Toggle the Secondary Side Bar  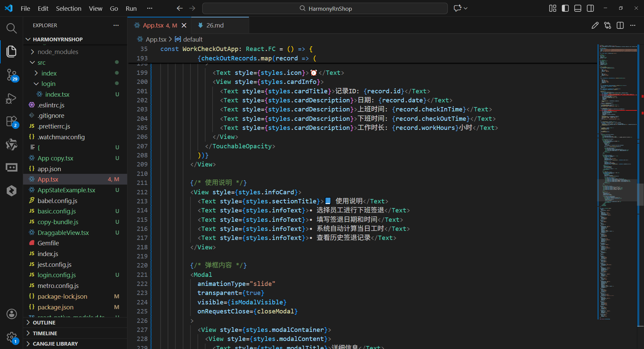click(x=590, y=8)
